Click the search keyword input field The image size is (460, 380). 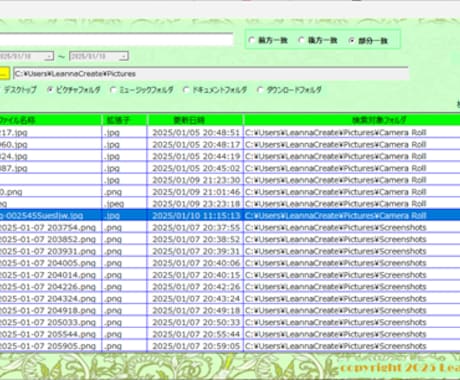point(116,40)
